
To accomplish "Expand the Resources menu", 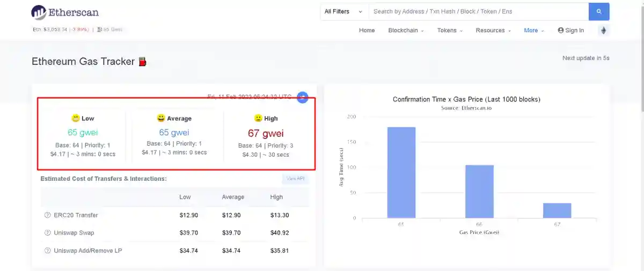I will tap(493, 31).
